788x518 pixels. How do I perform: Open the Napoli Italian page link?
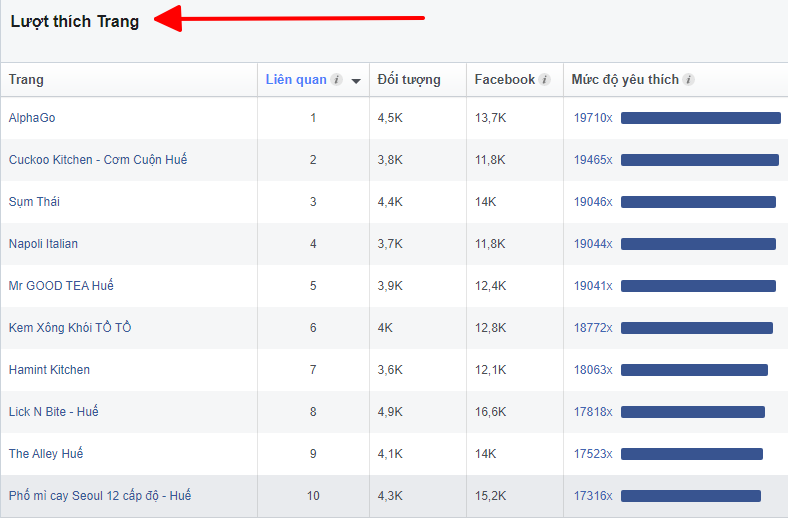point(43,244)
